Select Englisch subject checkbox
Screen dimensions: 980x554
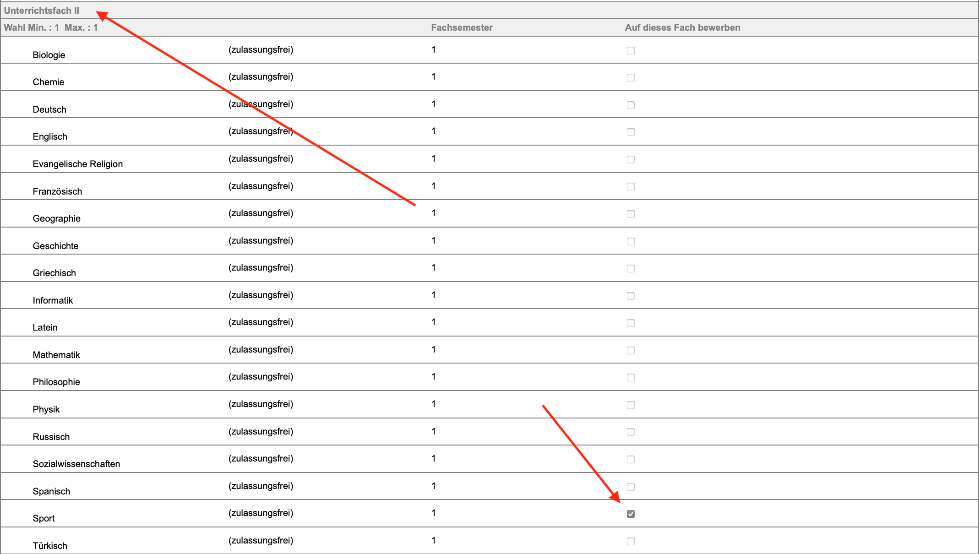pos(631,132)
